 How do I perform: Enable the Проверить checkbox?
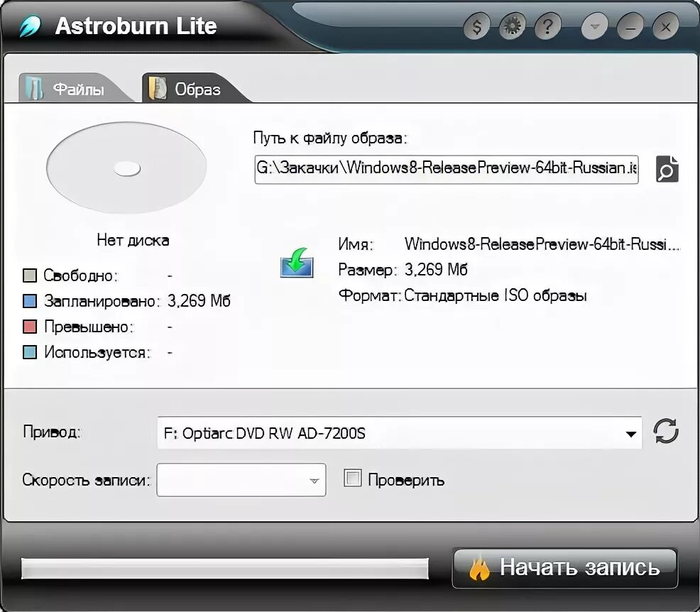[x=352, y=479]
